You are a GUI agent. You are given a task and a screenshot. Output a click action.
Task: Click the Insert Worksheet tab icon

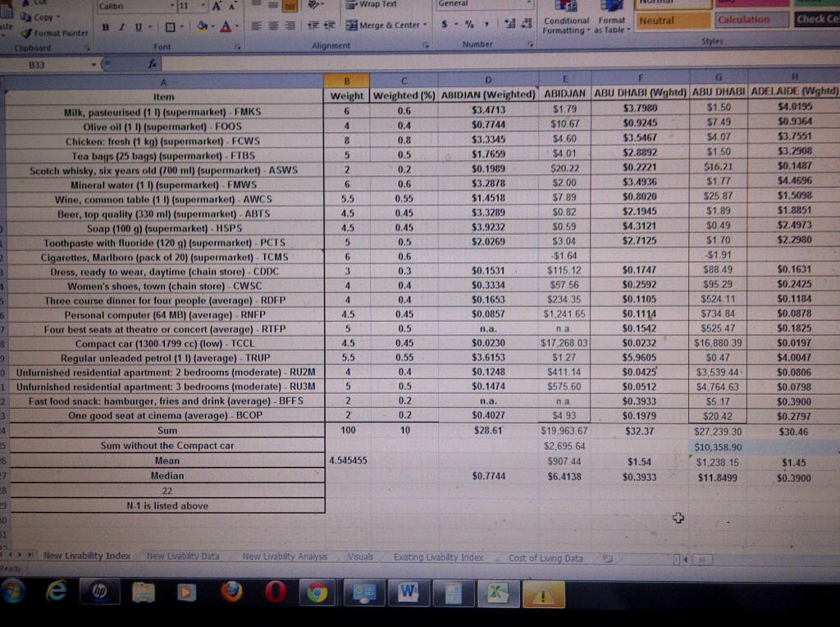click(608, 558)
